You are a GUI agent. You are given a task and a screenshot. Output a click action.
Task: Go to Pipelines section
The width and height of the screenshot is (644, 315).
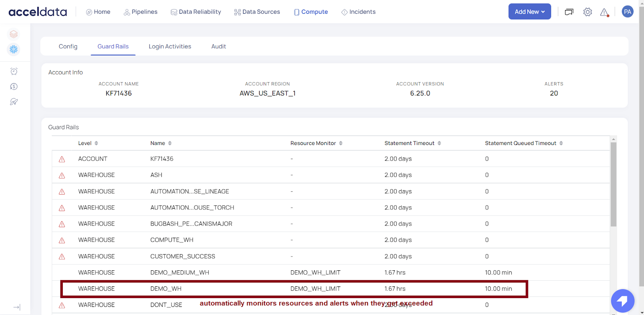140,12
